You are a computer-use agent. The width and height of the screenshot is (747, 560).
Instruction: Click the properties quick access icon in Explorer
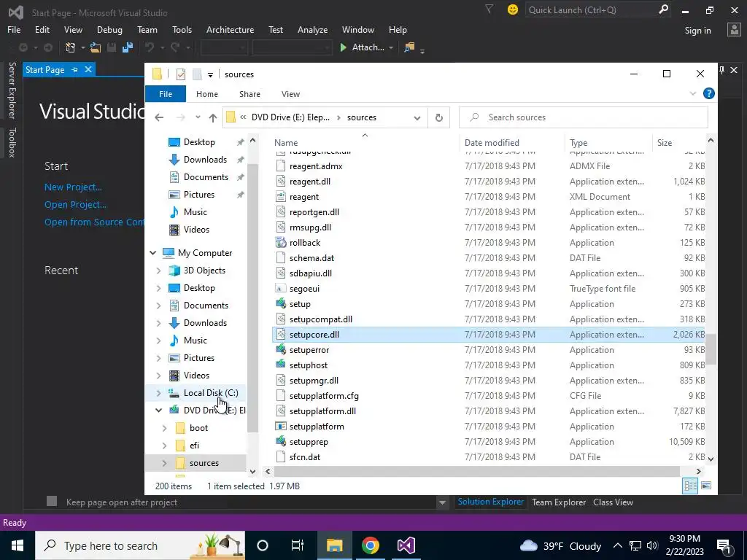pos(181,74)
